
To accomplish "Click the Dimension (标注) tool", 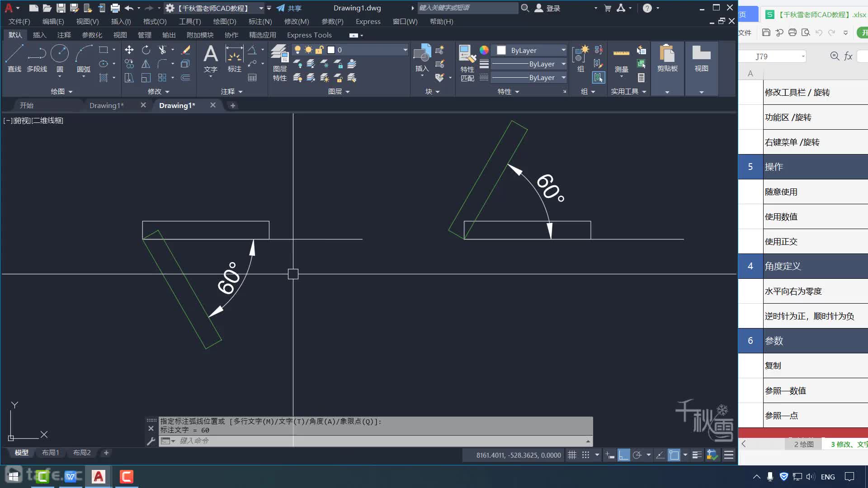I will [x=234, y=59].
